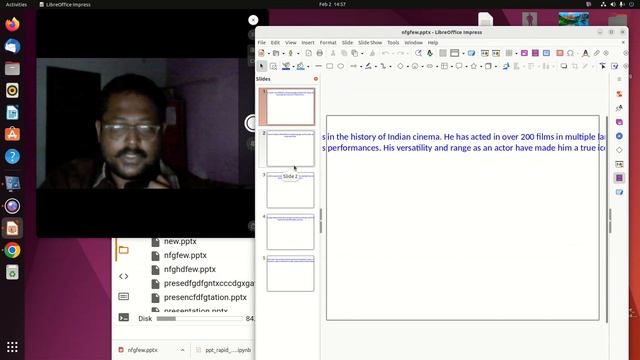Image resolution: width=640 pixels, height=360 pixels.
Task: Open the Save dropdown arrow
Action: (x=298, y=53)
